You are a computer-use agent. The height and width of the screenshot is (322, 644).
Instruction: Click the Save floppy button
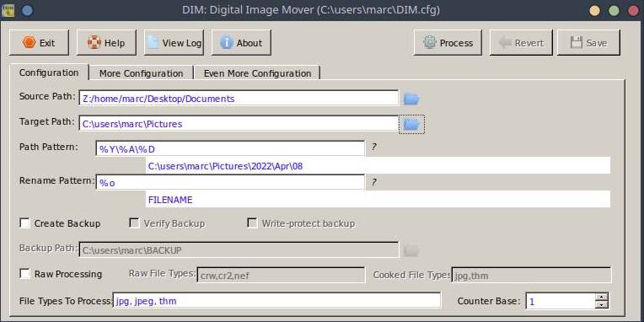pyautogui.click(x=588, y=42)
